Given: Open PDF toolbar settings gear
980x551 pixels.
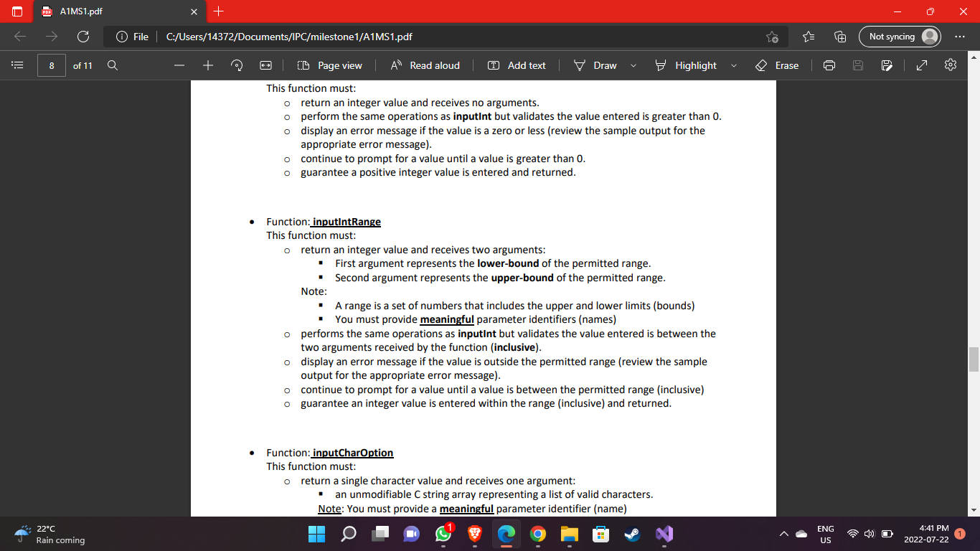Looking at the screenshot, I should tap(951, 65).
